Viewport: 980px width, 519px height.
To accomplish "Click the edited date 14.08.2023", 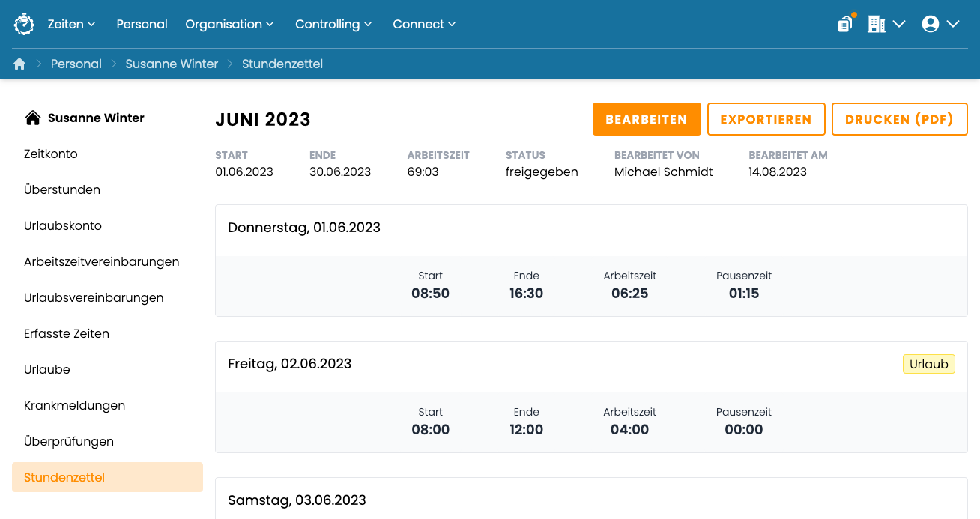I will click(778, 172).
